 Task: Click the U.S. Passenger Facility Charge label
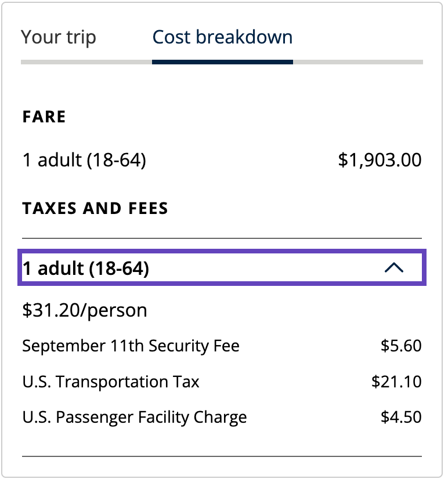pos(135,418)
